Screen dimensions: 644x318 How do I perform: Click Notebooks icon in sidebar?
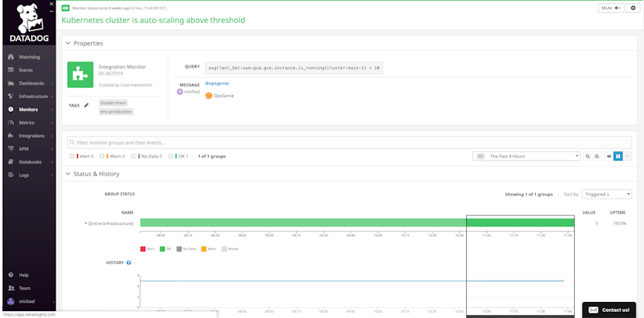(11, 162)
